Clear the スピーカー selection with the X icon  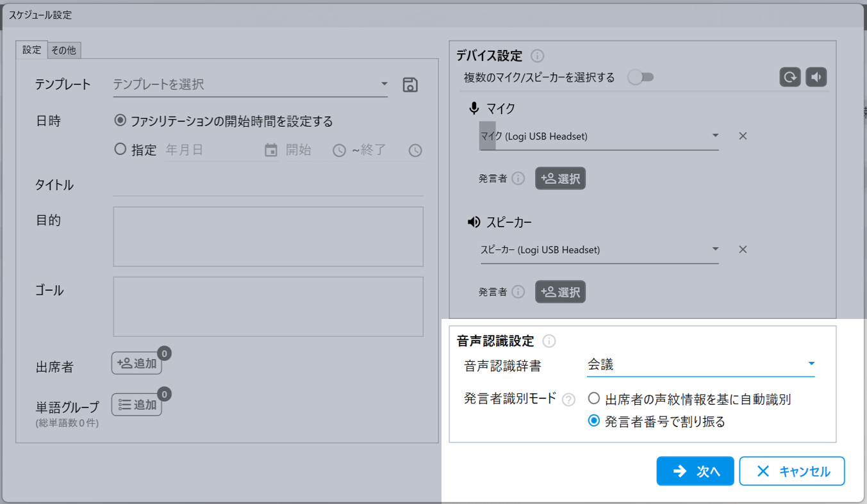click(743, 250)
